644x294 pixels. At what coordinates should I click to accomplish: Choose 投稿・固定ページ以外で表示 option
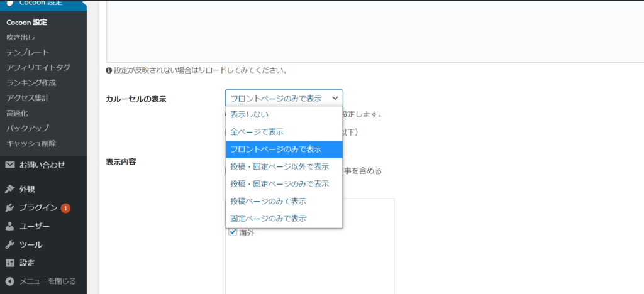tap(284, 166)
